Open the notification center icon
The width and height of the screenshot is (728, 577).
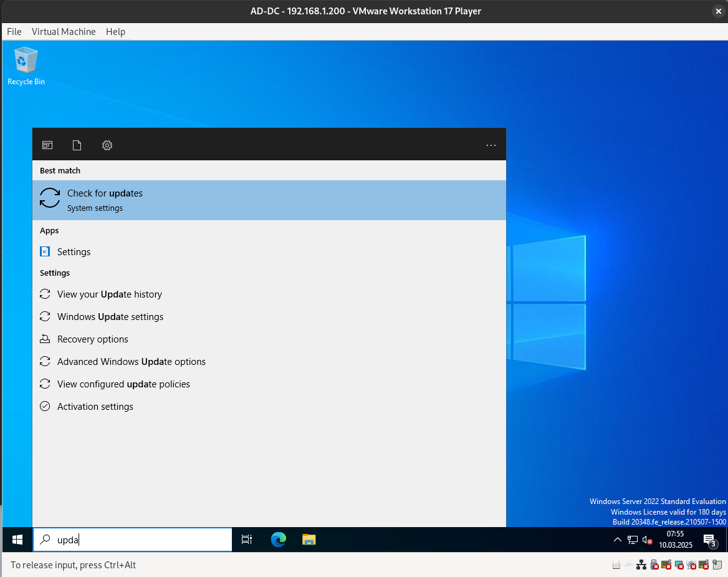coord(709,540)
